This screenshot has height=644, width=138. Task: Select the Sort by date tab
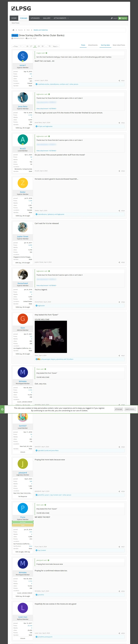tap(105, 45)
